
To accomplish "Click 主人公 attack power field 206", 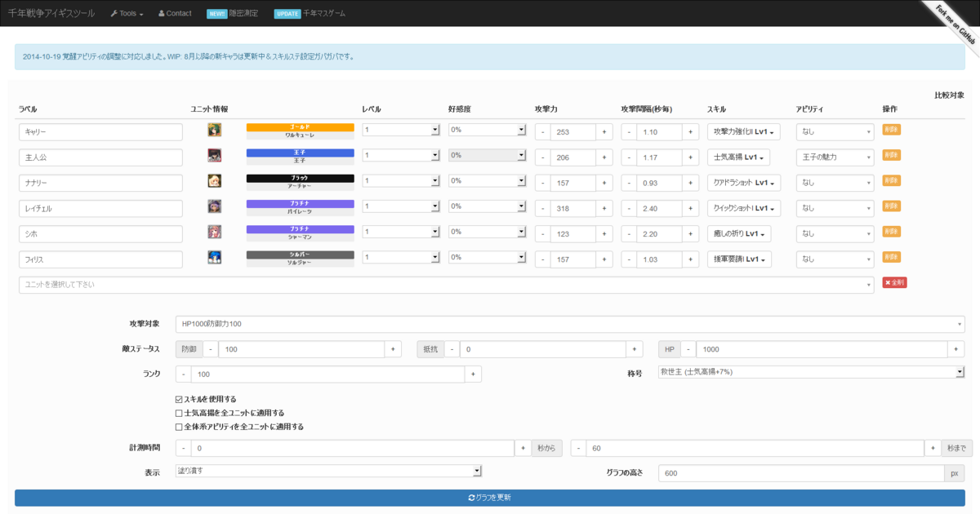I will click(573, 157).
